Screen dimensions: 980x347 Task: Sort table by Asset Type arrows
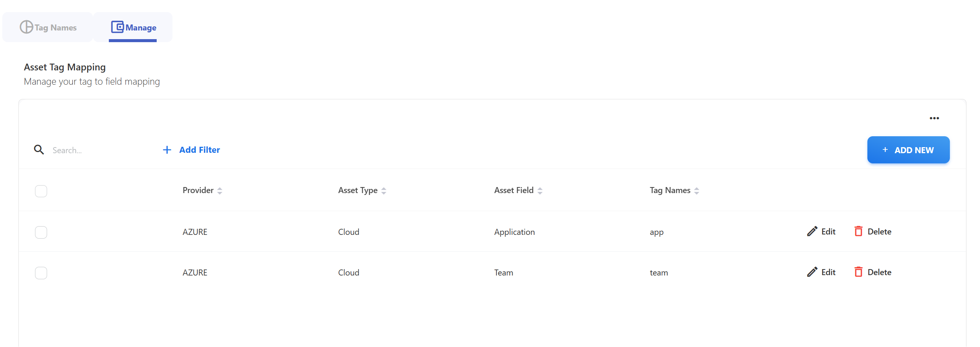[x=383, y=191]
